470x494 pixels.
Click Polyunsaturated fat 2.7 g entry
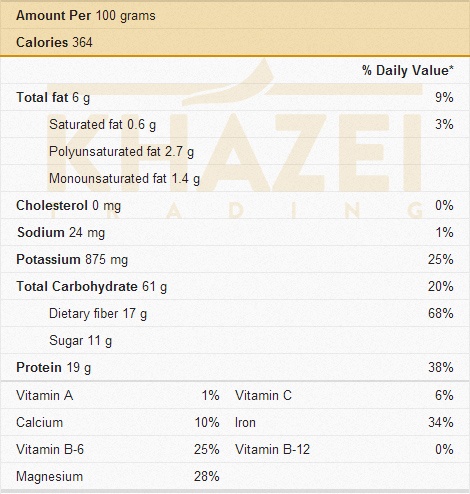point(121,152)
